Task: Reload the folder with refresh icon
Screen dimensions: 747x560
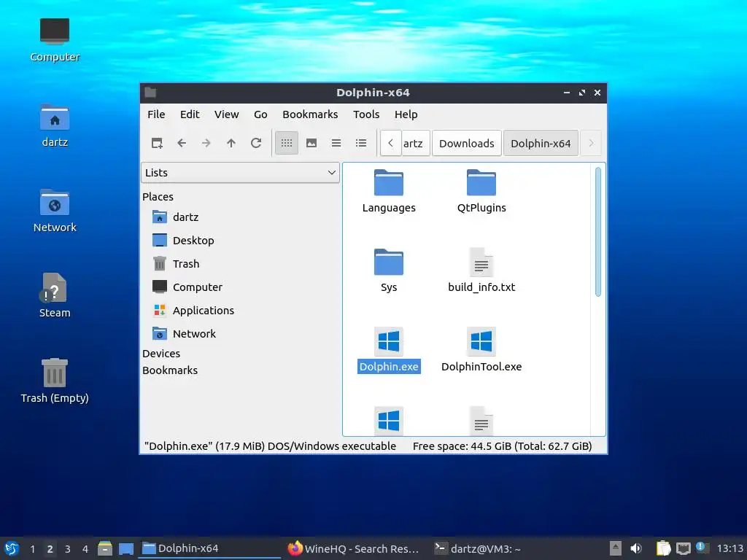Action: [256, 143]
